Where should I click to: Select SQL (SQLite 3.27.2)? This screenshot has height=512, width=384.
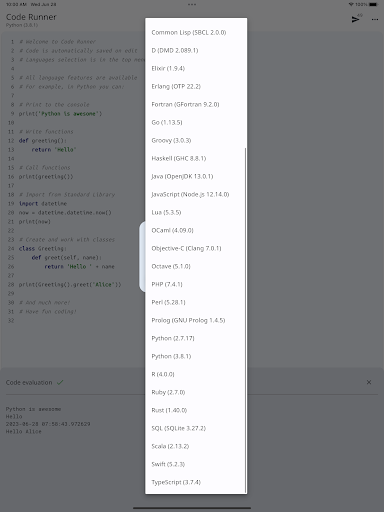point(196,428)
